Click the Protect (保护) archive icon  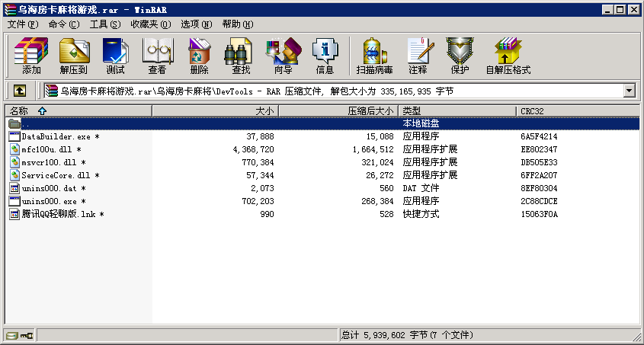tap(460, 56)
